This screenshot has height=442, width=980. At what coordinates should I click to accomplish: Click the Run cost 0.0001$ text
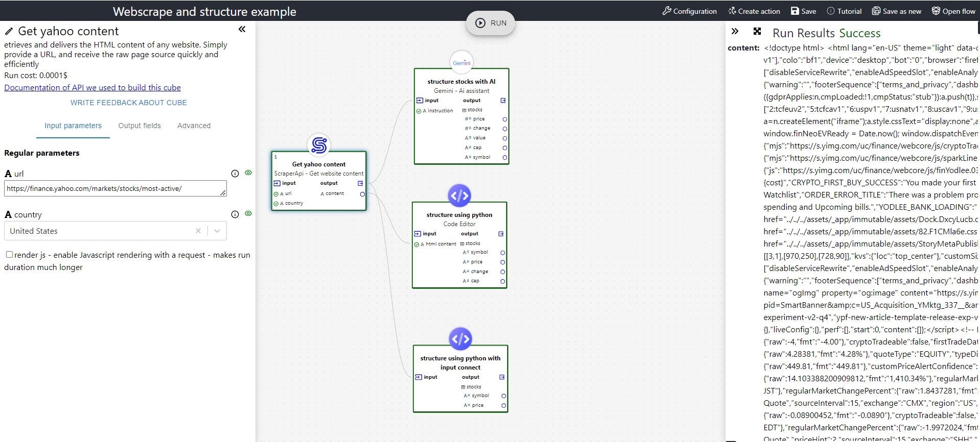(36, 76)
